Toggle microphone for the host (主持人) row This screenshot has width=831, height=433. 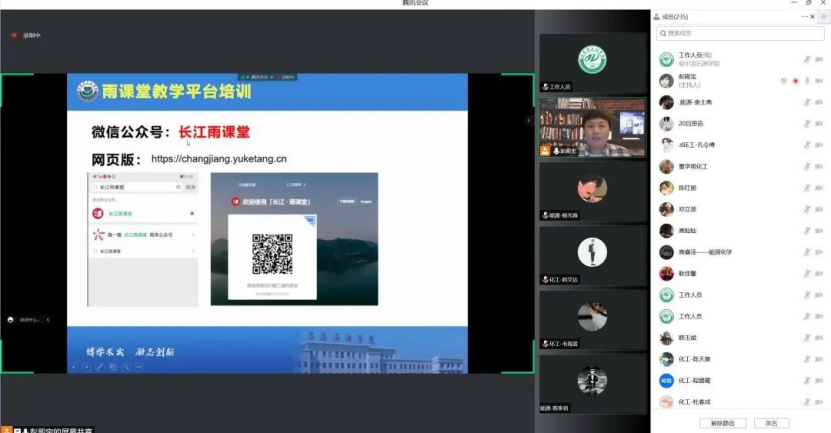(807, 81)
